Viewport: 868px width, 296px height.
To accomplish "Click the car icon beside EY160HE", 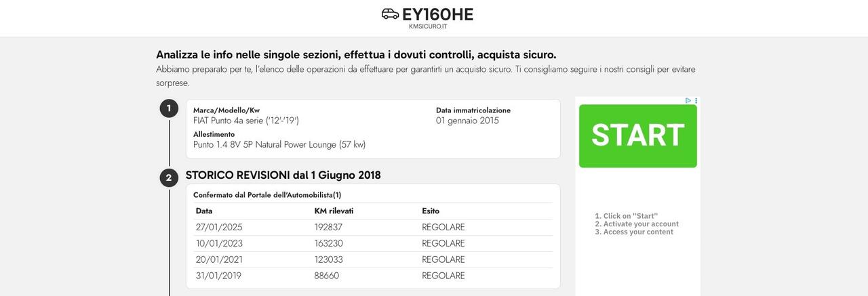I will [390, 14].
